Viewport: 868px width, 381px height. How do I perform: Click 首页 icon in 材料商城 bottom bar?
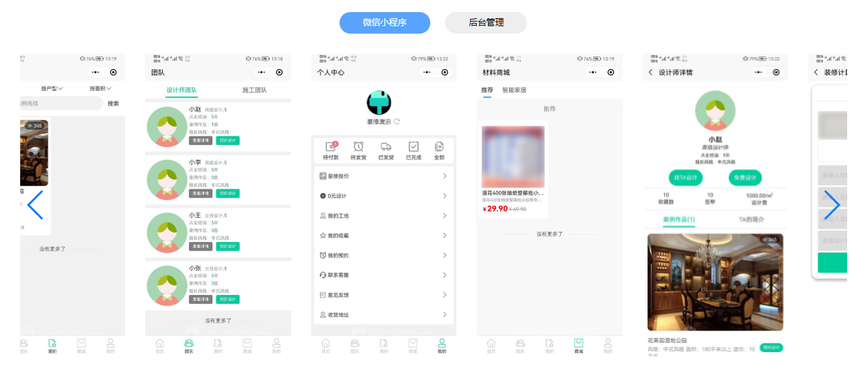(491, 345)
